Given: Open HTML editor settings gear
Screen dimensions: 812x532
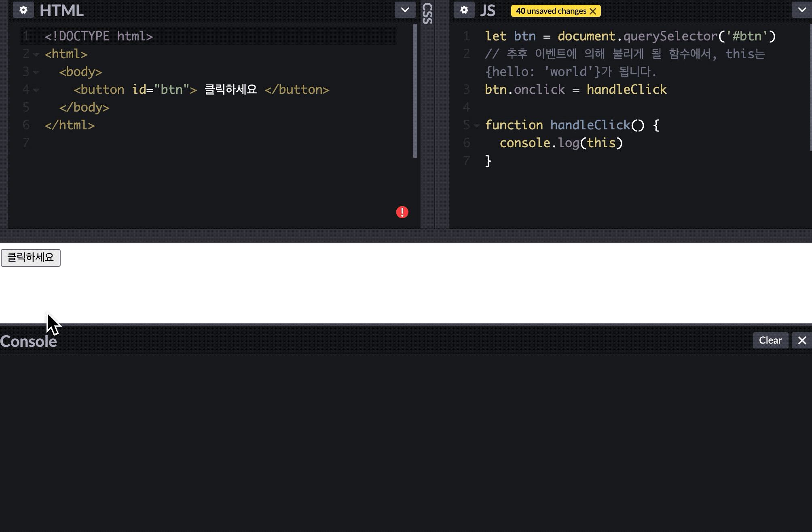Looking at the screenshot, I should tap(23, 10).
